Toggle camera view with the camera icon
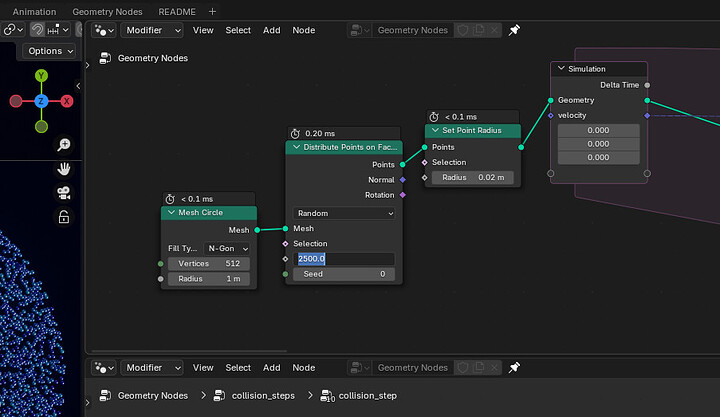The height and width of the screenshot is (417, 720). tap(63, 193)
